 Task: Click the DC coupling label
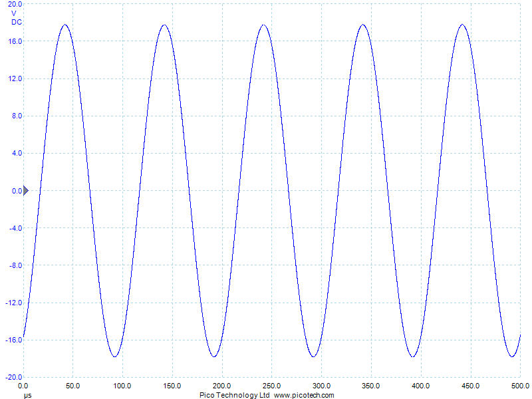[x=16, y=22]
